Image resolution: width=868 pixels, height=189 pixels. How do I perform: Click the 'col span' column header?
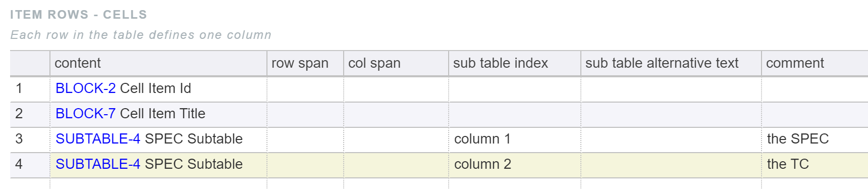click(x=396, y=63)
